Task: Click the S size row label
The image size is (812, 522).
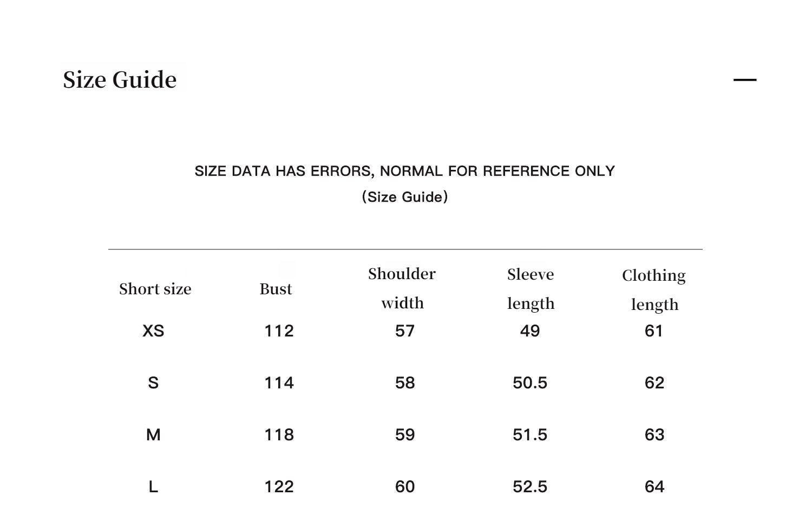Action: point(153,383)
